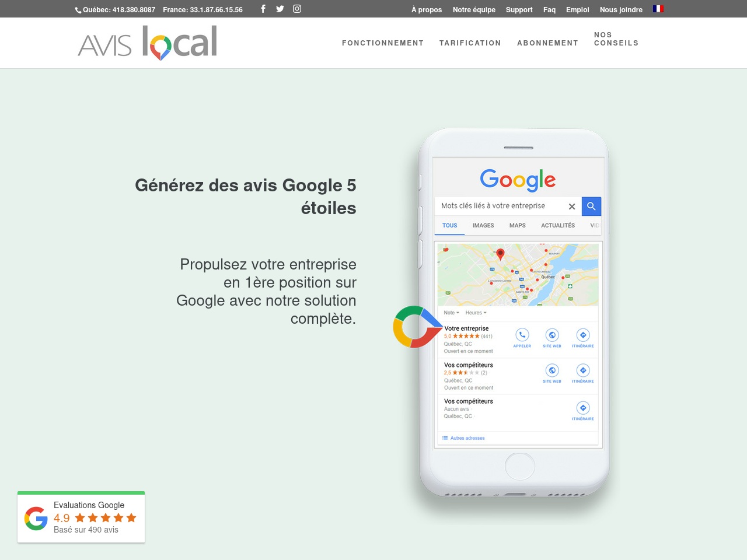This screenshot has height=560, width=747.
Task: Click the Avis Local logo
Action: [148, 43]
